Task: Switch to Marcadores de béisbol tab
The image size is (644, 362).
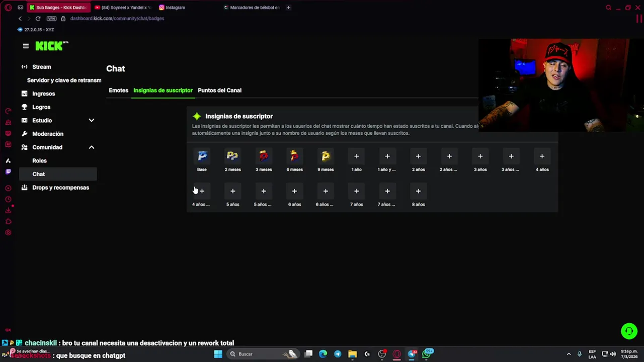Action: pos(252,8)
